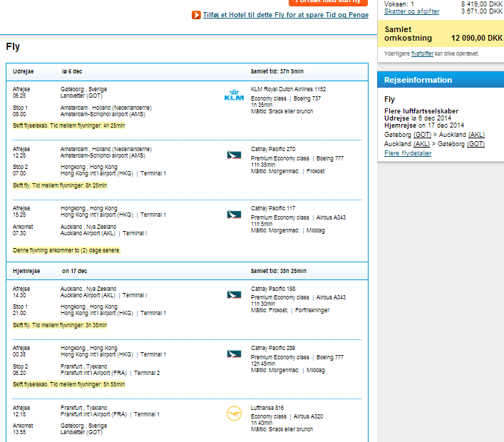Viewport: 504px width, 442px height.
Task: Open 'Flere flydetaljer' link
Action: (x=407, y=153)
